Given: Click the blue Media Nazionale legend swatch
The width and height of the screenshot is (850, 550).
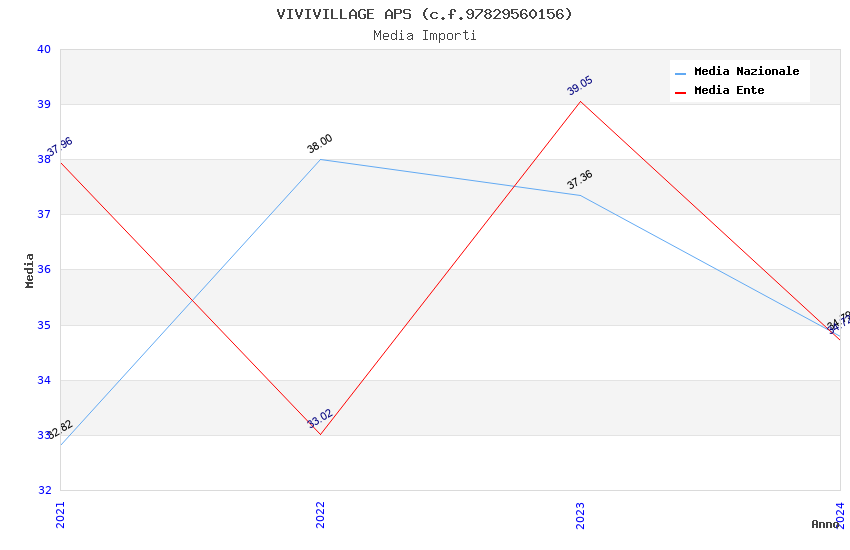Looking at the screenshot, I should click(x=680, y=73).
